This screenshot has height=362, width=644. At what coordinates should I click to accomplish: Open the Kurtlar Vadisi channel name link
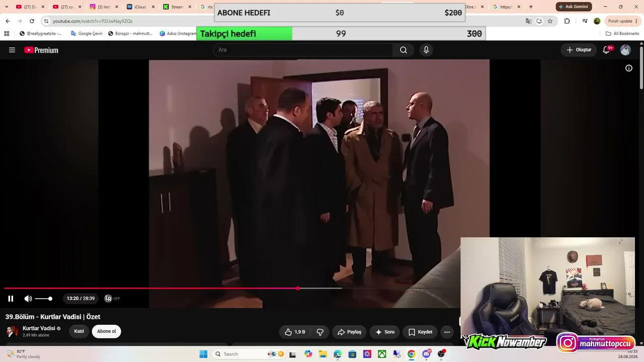tap(39, 328)
